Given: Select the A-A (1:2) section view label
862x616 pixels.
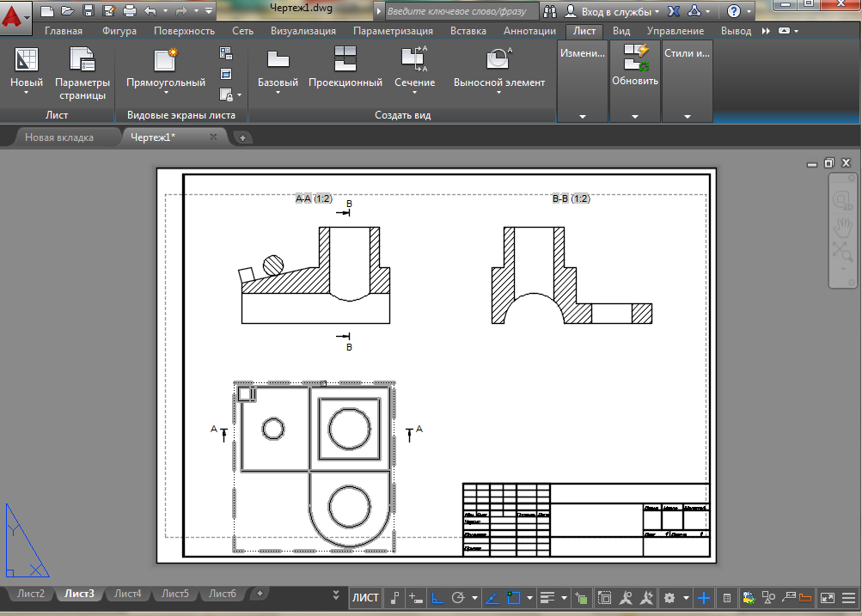Looking at the screenshot, I should [x=314, y=198].
